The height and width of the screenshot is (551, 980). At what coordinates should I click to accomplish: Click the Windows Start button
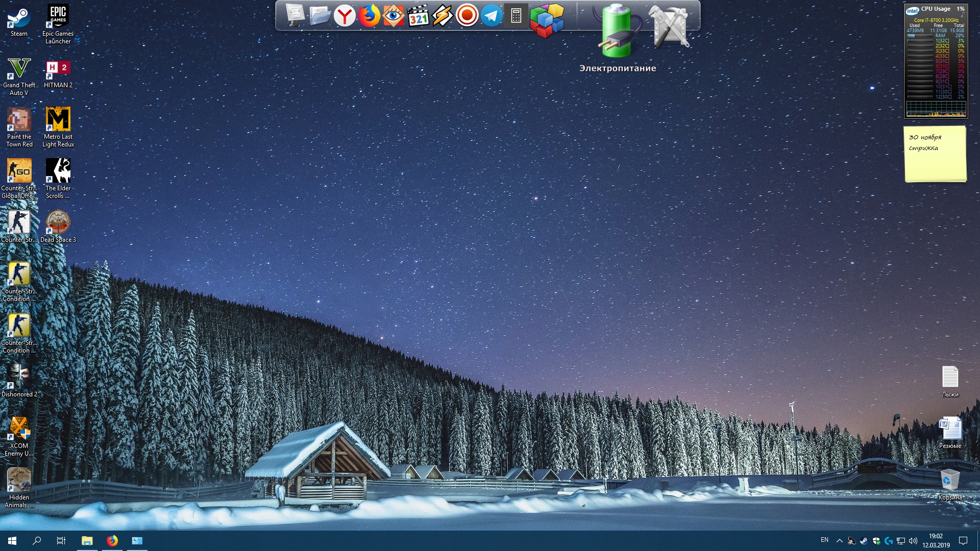12,541
